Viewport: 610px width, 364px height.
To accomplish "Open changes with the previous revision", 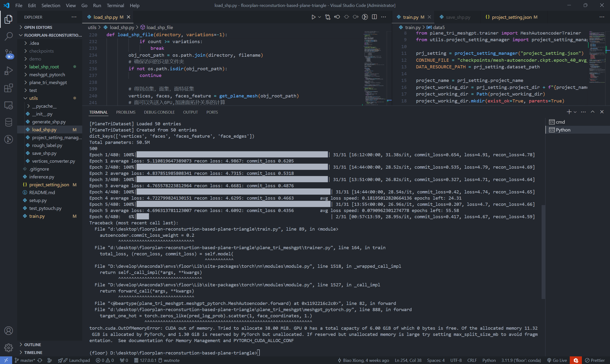I will [337, 17].
